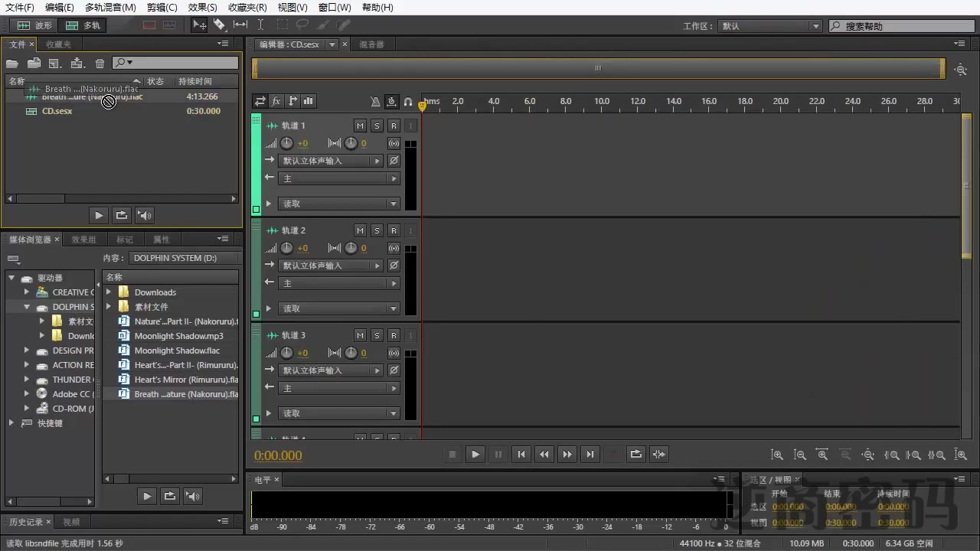Open the 主 output dropdown on 轨道 2

pos(339,283)
